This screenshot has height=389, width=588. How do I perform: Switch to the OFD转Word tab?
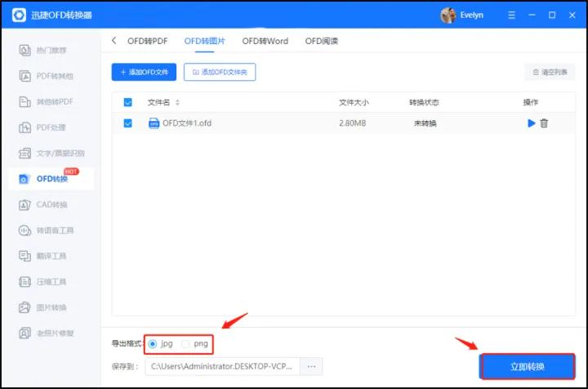[265, 41]
